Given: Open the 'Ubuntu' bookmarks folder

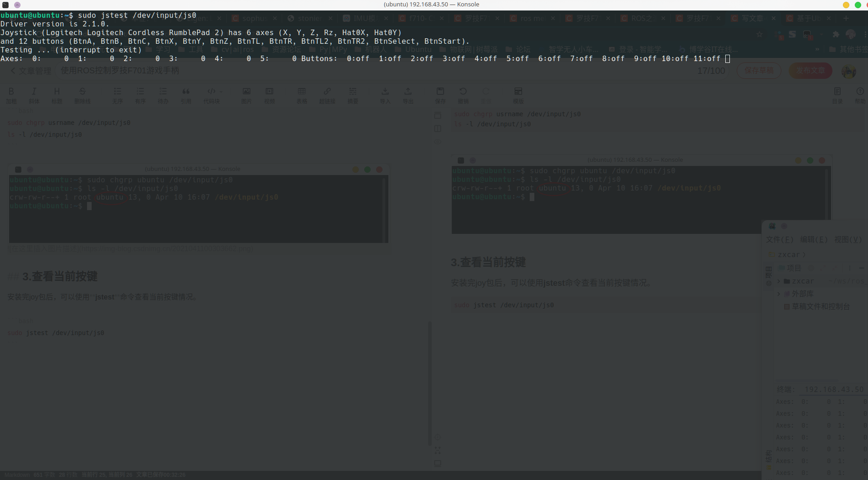Looking at the screenshot, I should [413, 49].
